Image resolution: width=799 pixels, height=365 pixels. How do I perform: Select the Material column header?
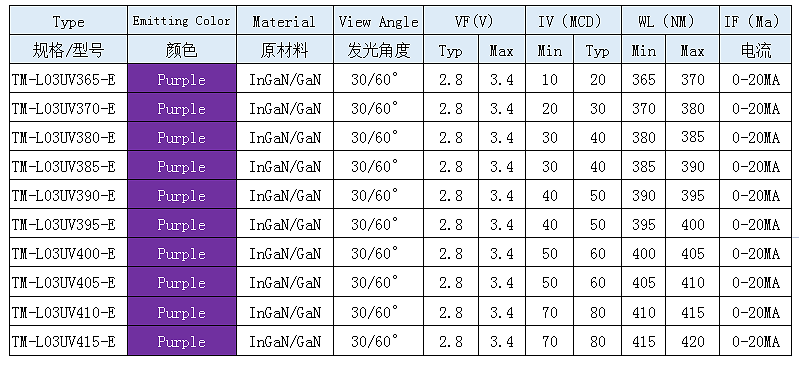285,21
